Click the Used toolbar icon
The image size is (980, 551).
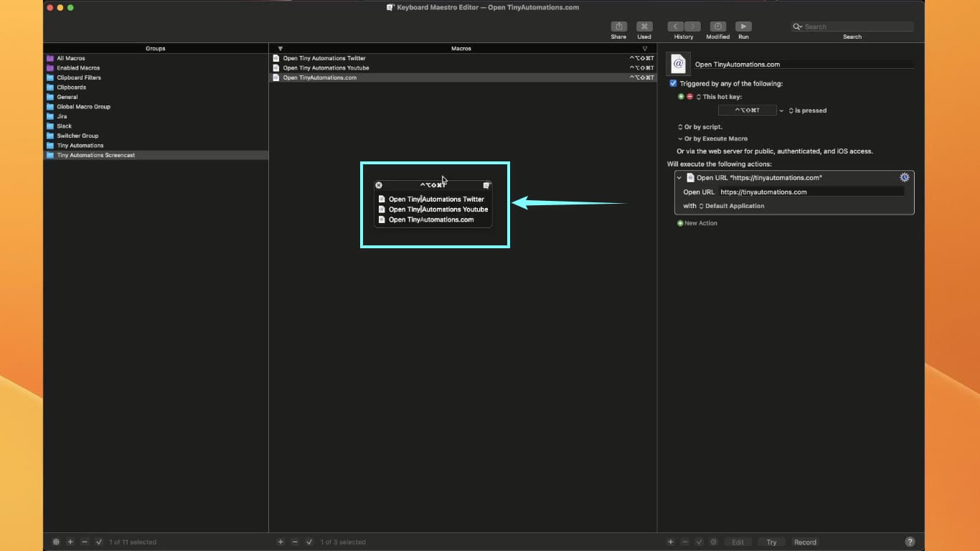click(644, 27)
